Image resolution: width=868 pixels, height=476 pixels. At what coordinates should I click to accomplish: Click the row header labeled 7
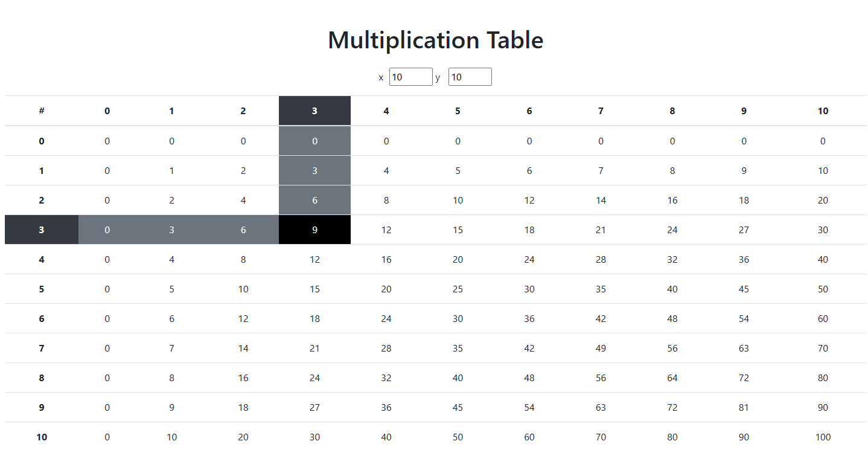[41, 348]
